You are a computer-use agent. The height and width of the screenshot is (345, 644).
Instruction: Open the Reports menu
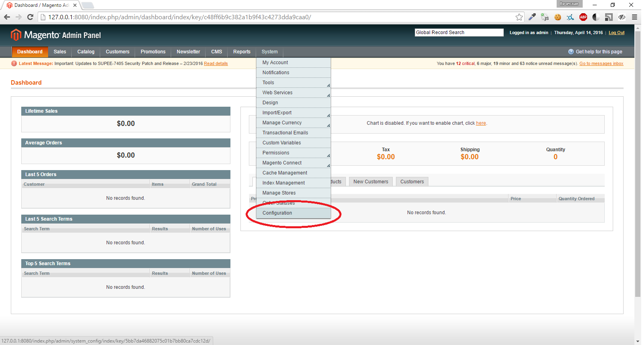click(242, 52)
